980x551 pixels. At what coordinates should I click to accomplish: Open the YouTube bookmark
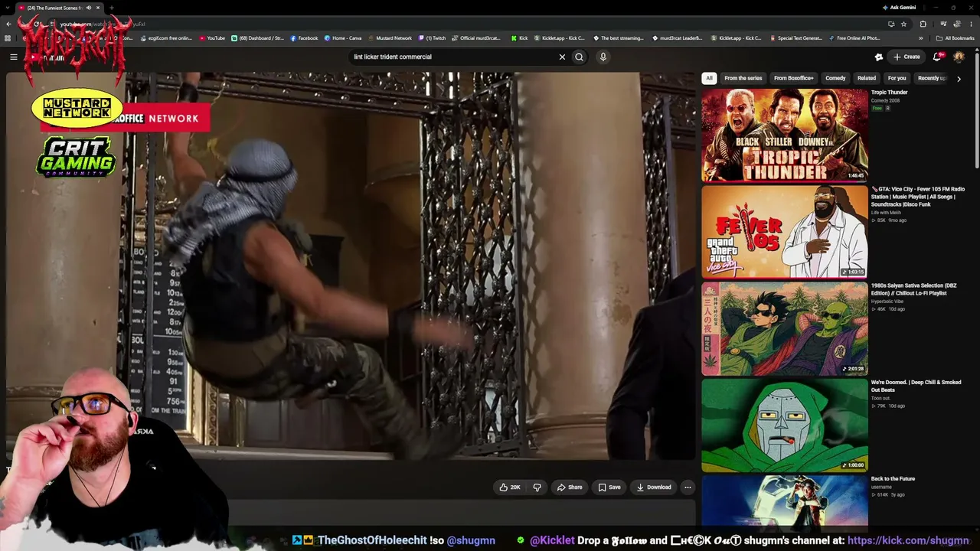coord(212,38)
